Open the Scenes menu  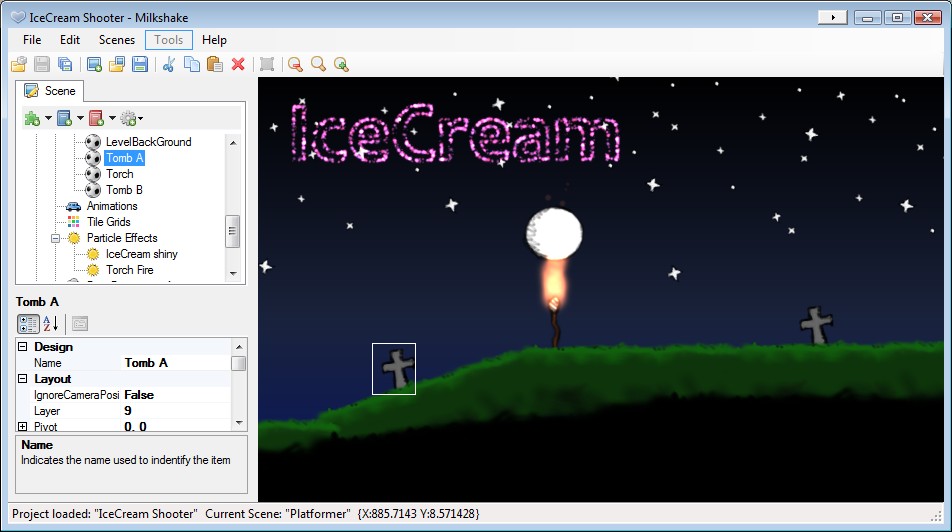117,40
